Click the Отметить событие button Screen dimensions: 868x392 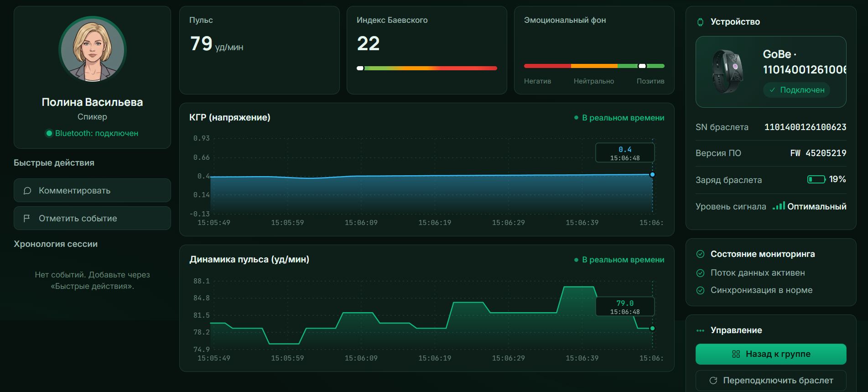point(92,218)
